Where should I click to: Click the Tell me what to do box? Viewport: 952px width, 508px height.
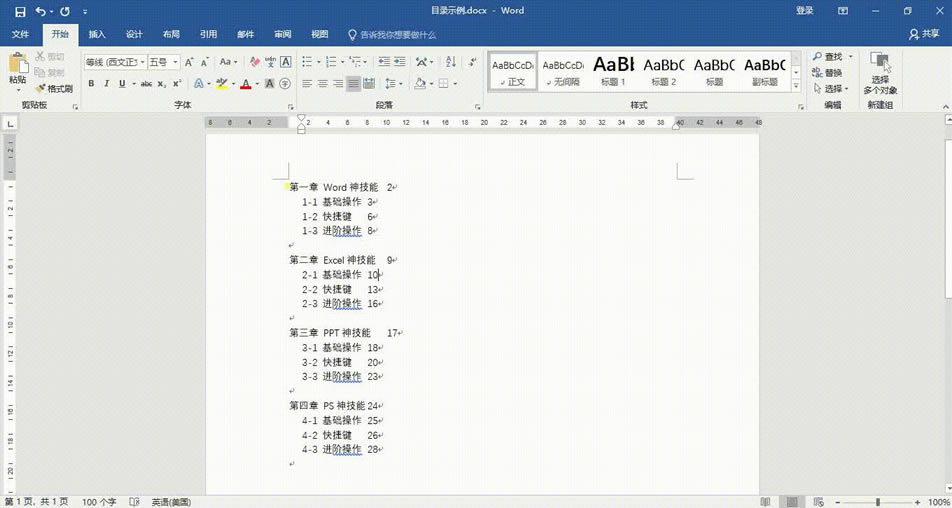pos(392,35)
